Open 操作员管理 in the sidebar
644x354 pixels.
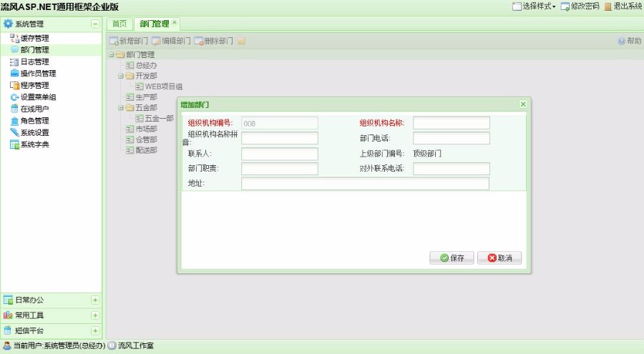coord(38,73)
